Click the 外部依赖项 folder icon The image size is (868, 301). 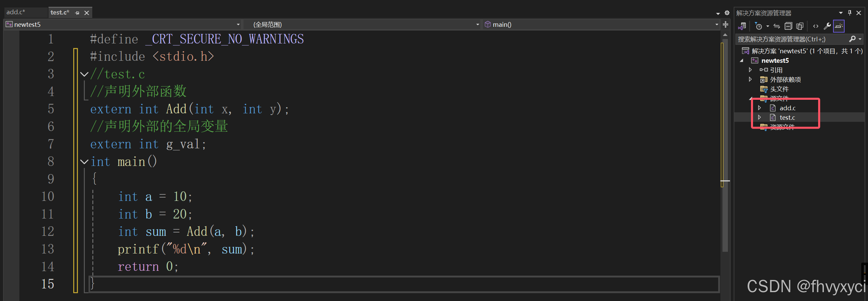[764, 79]
